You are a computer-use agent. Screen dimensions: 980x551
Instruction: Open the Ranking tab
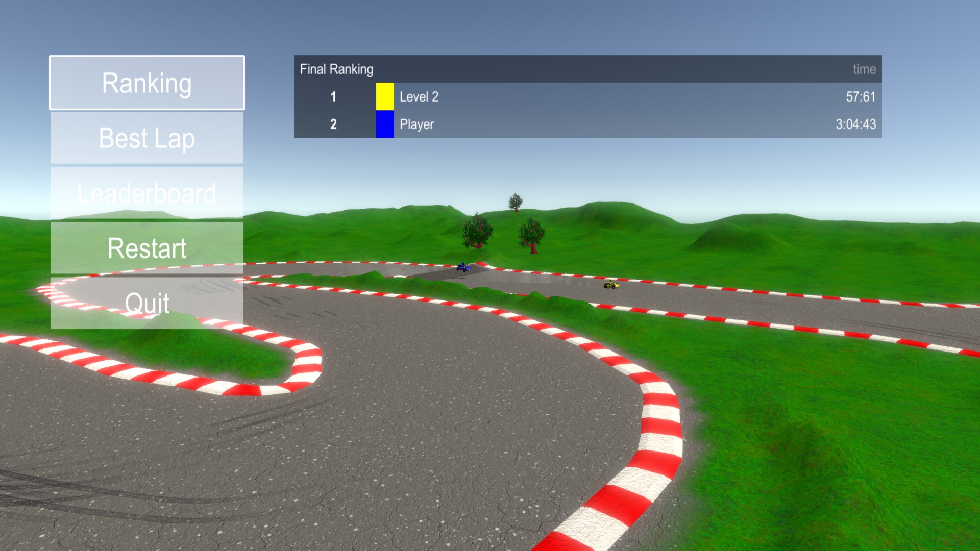point(147,83)
